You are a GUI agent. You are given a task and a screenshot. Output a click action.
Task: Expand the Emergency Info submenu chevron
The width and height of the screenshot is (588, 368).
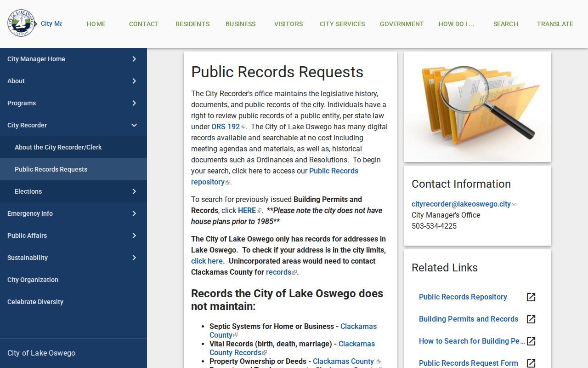(134, 213)
